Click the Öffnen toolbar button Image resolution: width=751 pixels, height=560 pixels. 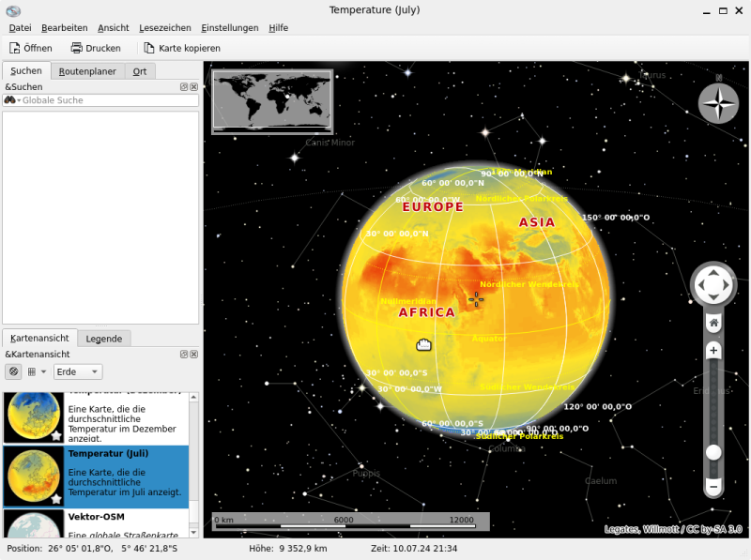point(31,48)
